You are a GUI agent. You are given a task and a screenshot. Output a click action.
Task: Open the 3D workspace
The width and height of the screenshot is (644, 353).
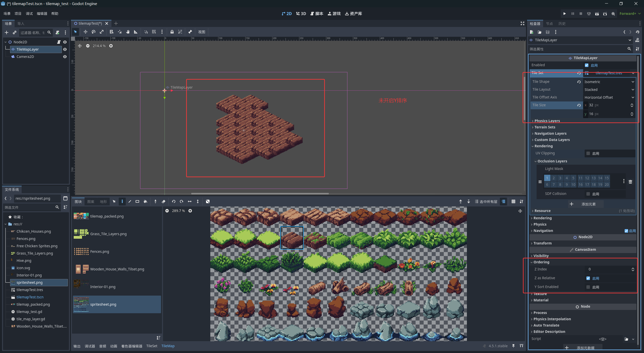click(x=301, y=14)
